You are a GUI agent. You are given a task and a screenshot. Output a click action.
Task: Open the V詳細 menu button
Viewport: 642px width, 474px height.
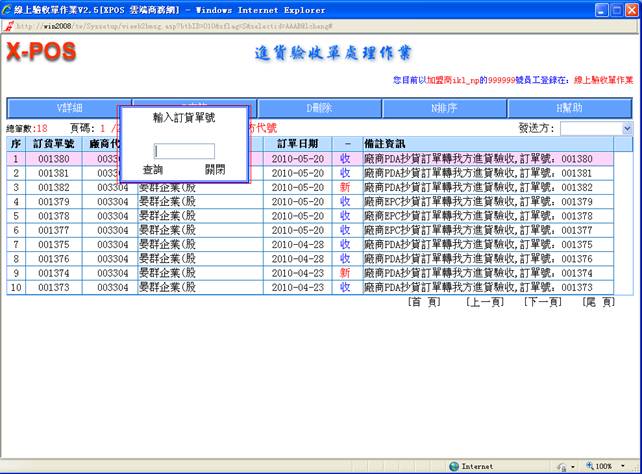pyautogui.click(x=62, y=108)
